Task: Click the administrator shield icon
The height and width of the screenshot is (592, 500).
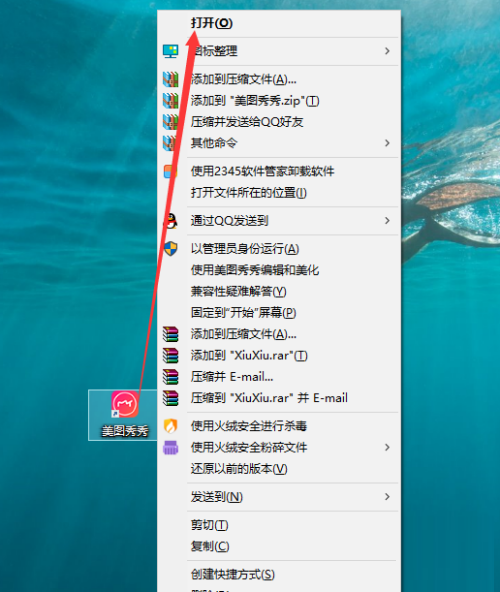Action: tap(170, 249)
